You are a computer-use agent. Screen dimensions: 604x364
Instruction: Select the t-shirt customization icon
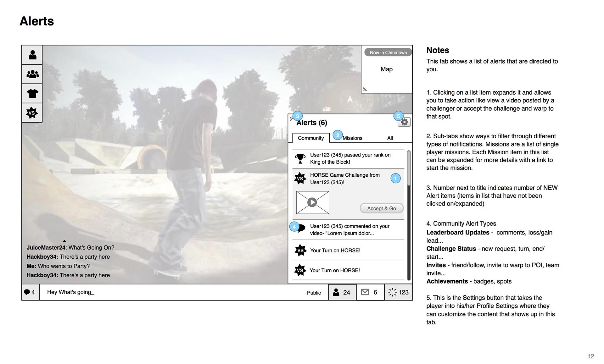coord(32,93)
